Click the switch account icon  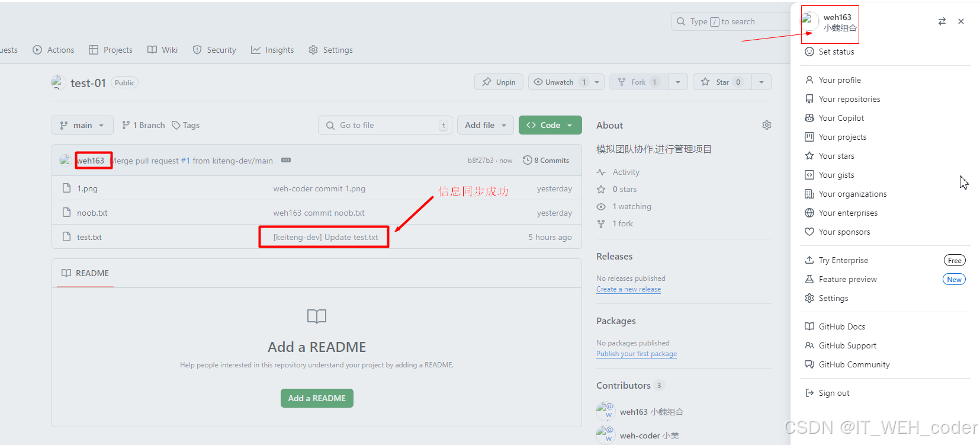[942, 21]
